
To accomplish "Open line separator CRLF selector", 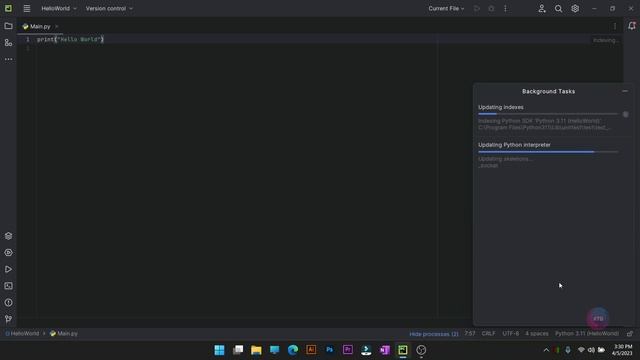I will 488,334.
